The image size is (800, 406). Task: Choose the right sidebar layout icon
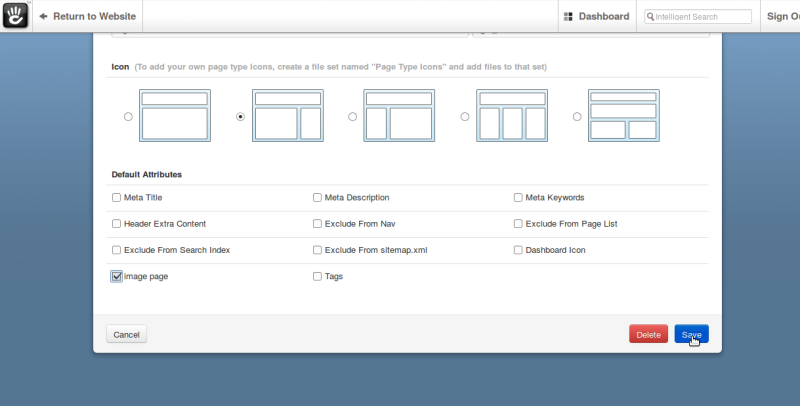[288, 116]
